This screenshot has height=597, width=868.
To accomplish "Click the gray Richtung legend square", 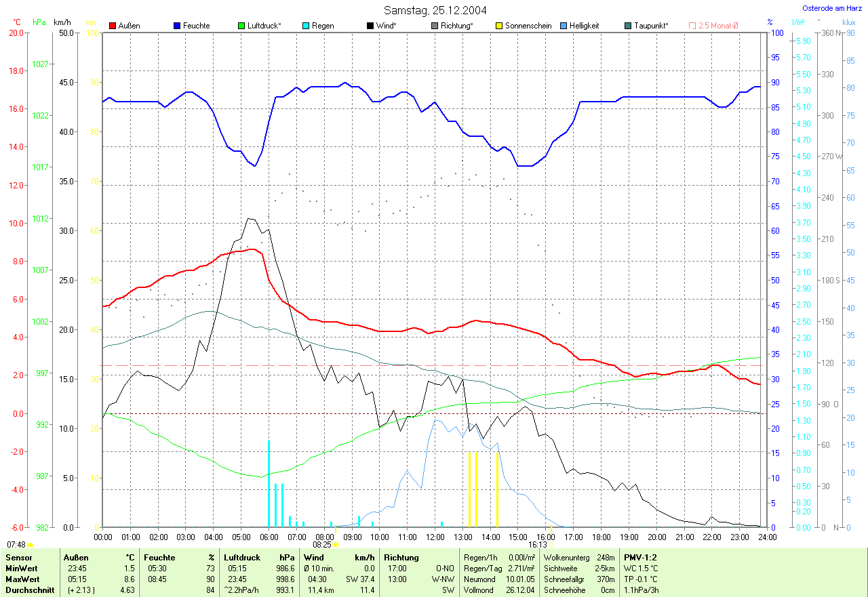I will 435,26.
